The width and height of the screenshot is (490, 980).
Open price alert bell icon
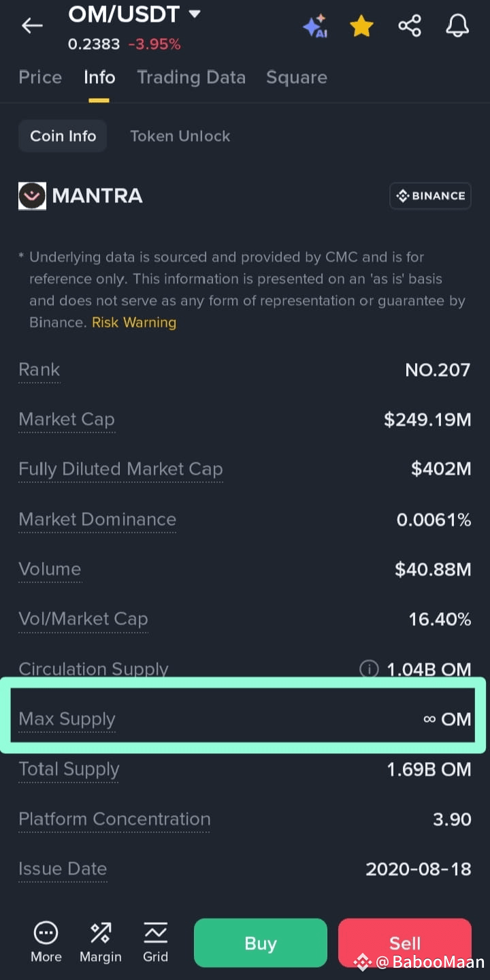click(x=457, y=26)
